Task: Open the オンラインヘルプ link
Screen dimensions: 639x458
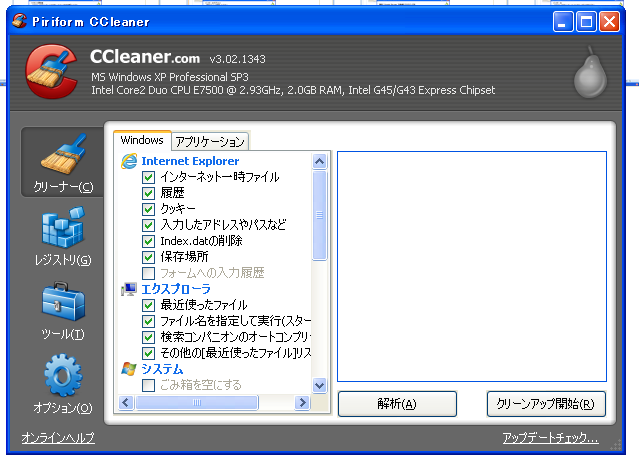Action: (x=58, y=438)
